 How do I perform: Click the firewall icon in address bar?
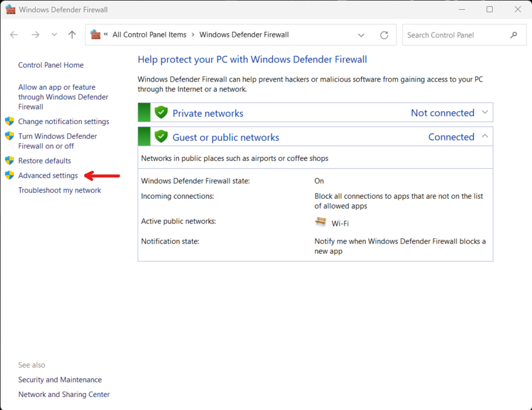coord(95,34)
